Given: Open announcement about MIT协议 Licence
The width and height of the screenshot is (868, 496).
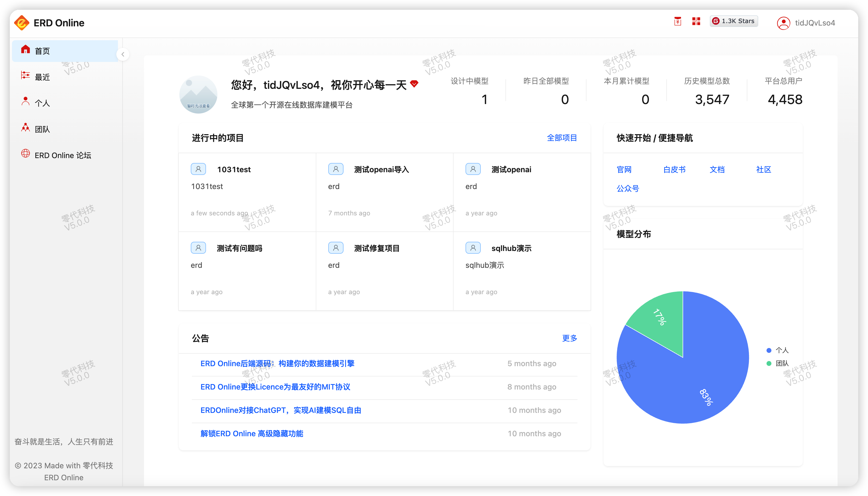Looking at the screenshot, I should tap(275, 387).
